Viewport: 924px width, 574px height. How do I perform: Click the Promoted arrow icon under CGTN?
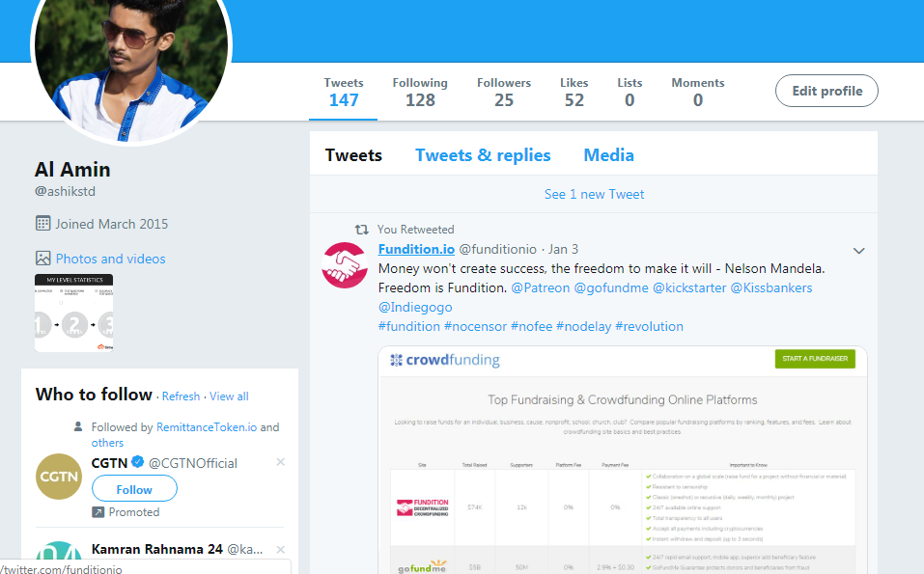tap(98, 512)
